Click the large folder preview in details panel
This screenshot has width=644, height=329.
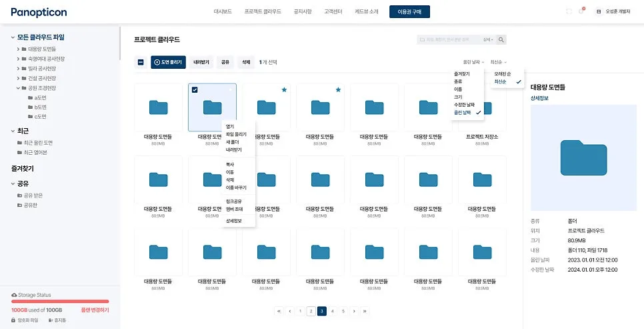click(x=583, y=158)
